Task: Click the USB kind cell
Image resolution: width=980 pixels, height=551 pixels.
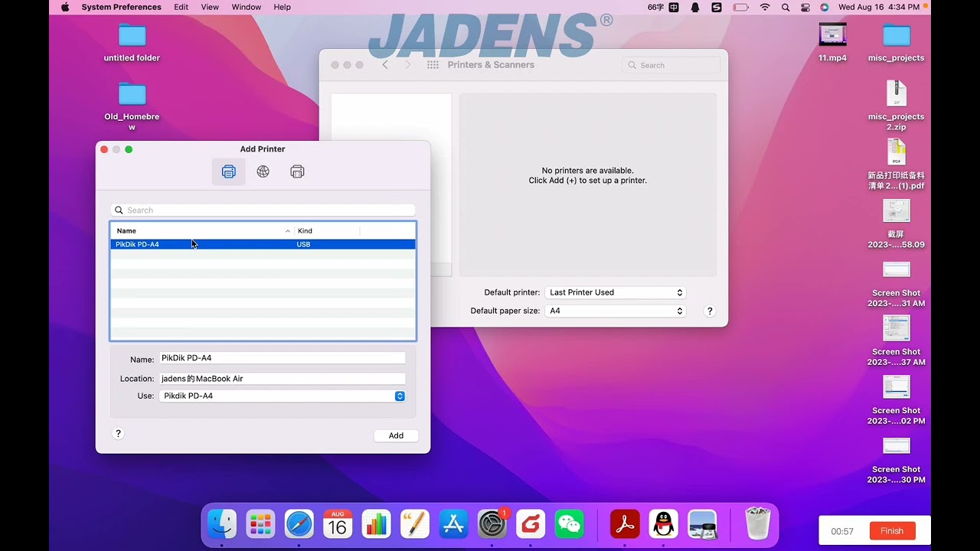Action: (303, 244)
